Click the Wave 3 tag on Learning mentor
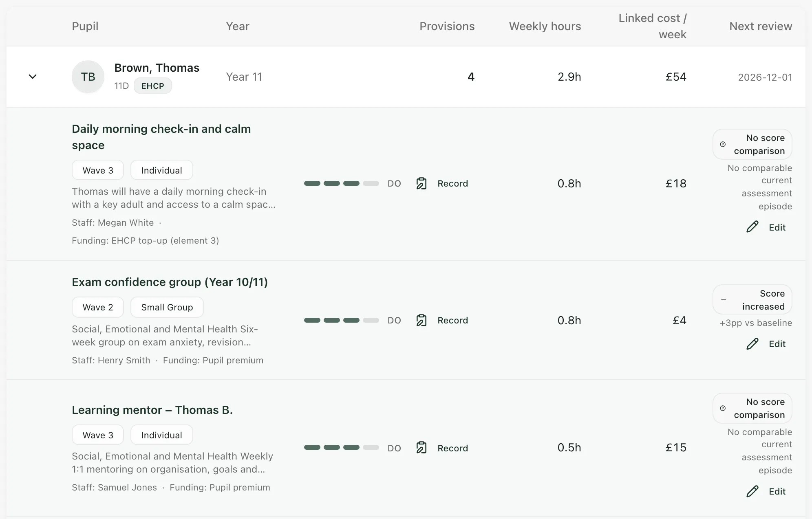 point(98,435)
